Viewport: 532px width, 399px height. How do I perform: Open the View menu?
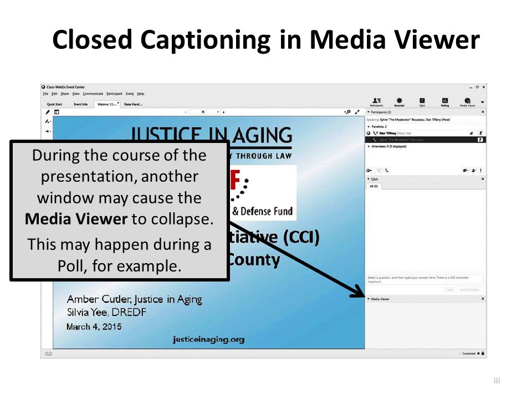(76, 94)
